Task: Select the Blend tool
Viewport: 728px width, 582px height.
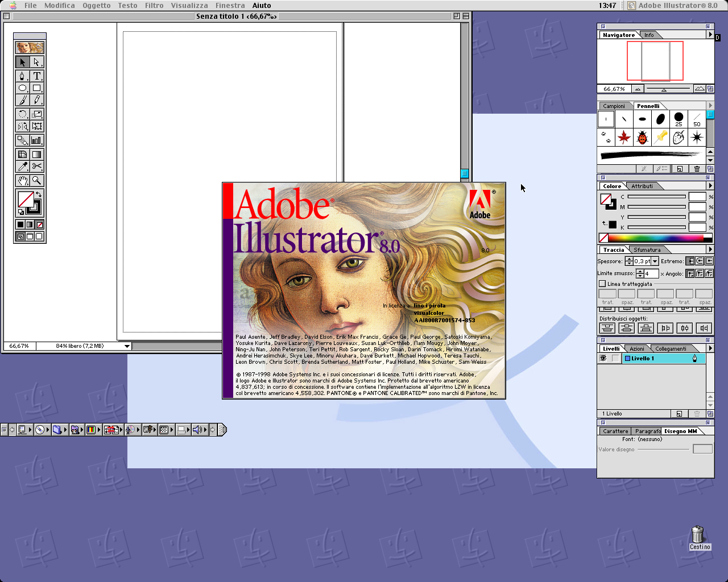Action: click(23, 140)
